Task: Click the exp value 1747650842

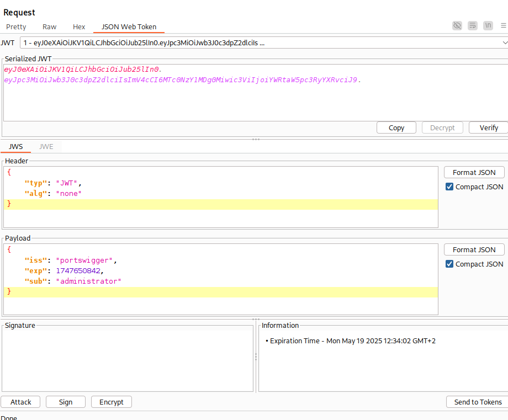Action: tap(78, 271)
